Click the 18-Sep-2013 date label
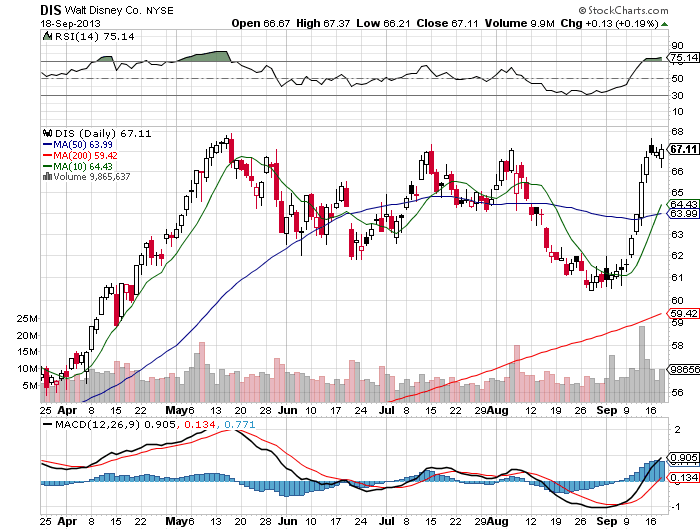Screen dimensions: 700x530 pyautogui.click(x=71, y=23)
